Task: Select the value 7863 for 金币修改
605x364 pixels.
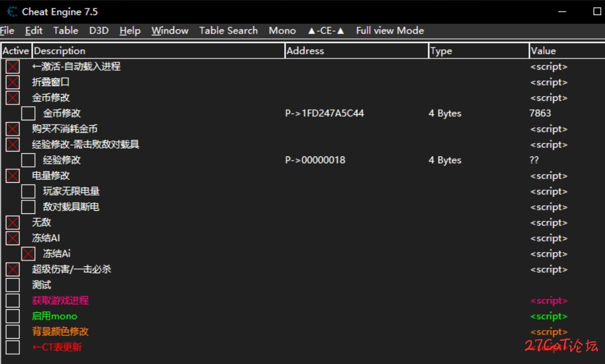Action: 540,113
